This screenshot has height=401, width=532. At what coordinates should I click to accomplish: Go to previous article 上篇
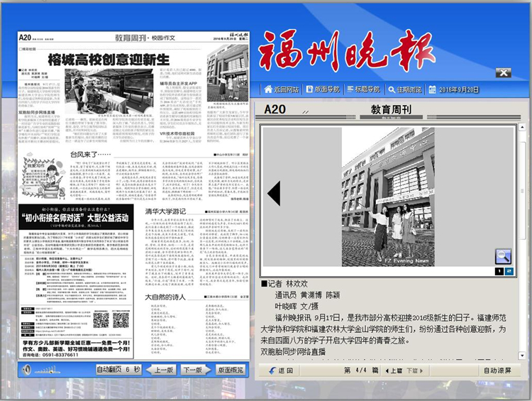click(394, 370)
